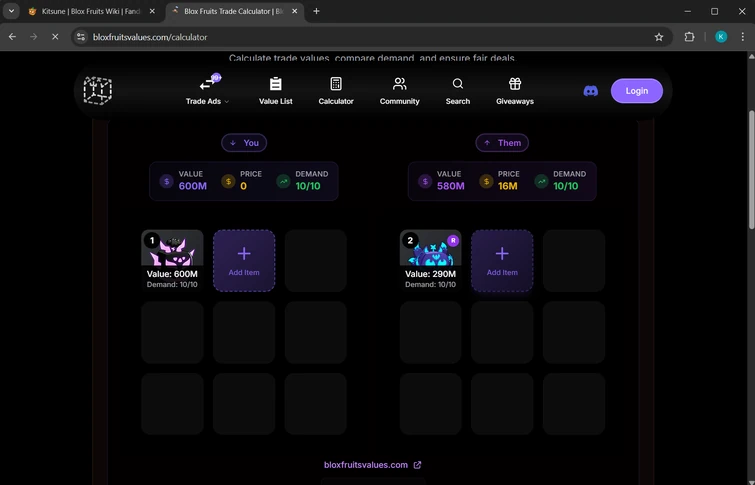This screenshot has height=485, width=755.
Task: Click the Discord logo icon
Action: coord(591,91)
